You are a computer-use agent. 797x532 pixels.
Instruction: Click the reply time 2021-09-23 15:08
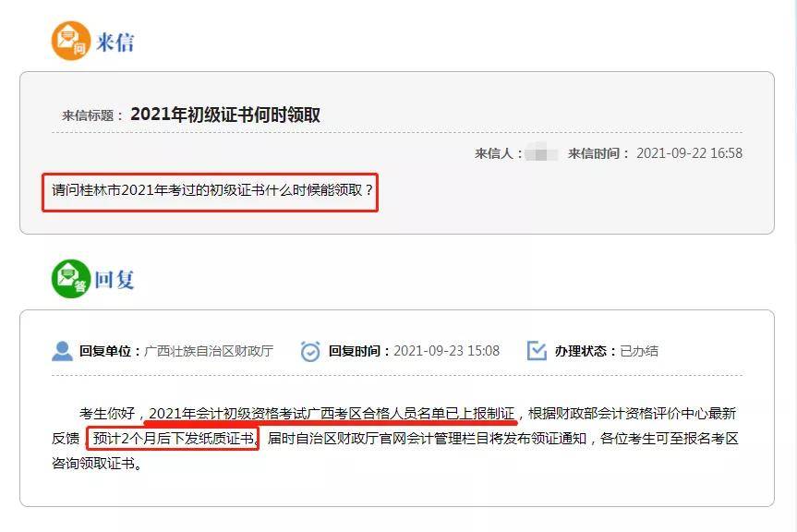(x=446, y=351)
